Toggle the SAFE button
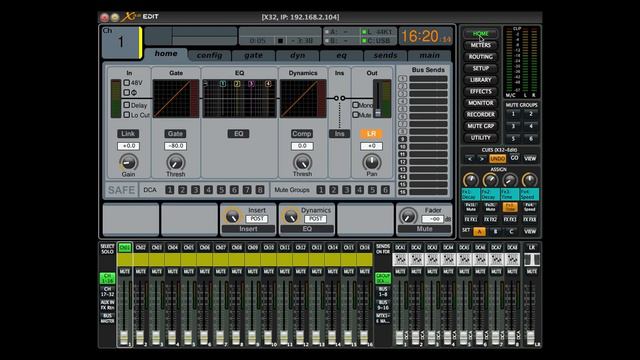 pos(121,190)
